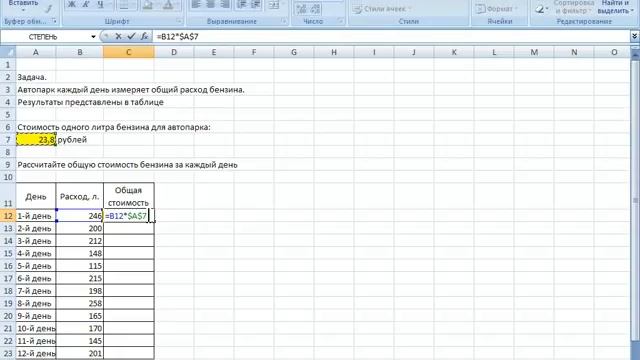Open the Буфер обмена dialog launcher
This screenshot has width=640, height=360.
[x=54, y=21]
